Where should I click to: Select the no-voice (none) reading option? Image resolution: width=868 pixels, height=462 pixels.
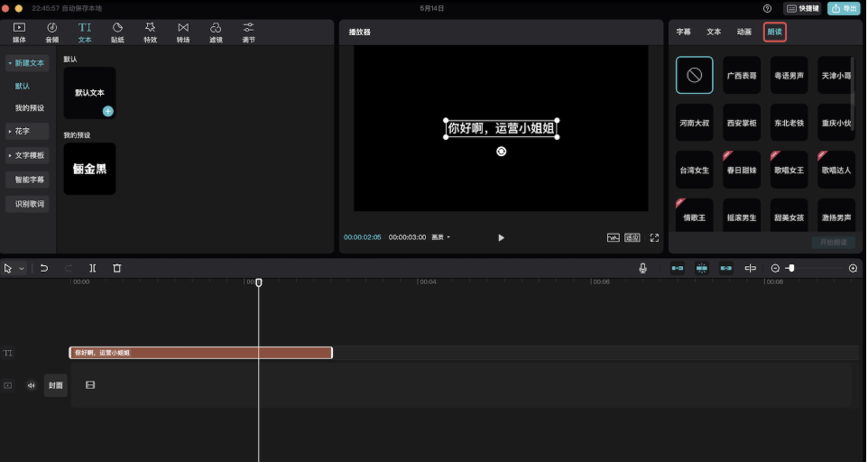click(695, 76)
